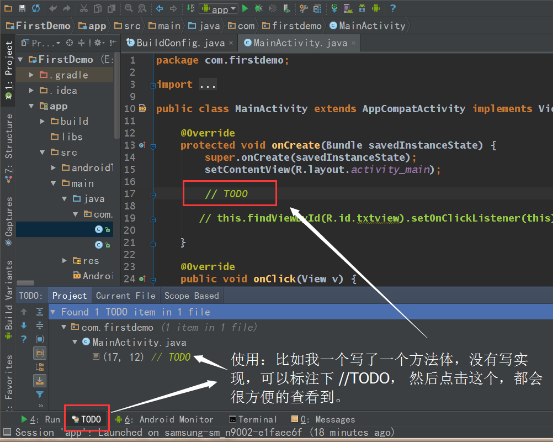Collapse the FirstDemo root node
Image resolution: width=553 pixels, height=442 pixels.
20,59
